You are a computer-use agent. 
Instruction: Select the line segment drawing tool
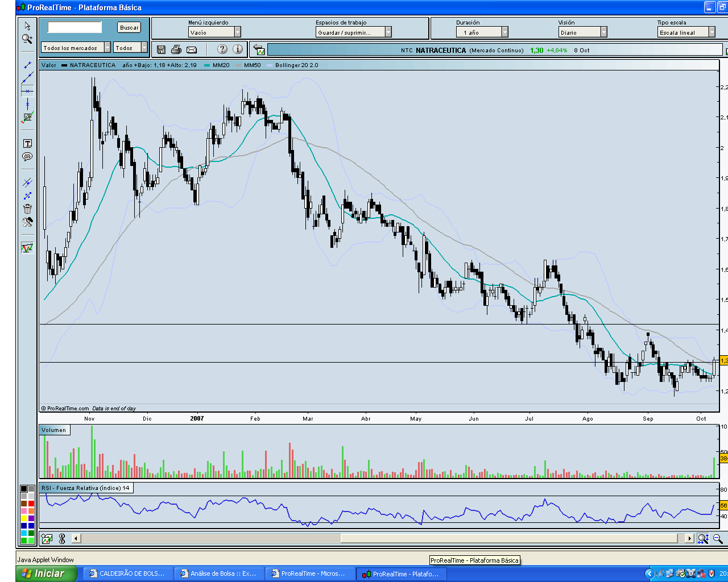[27, 65]
